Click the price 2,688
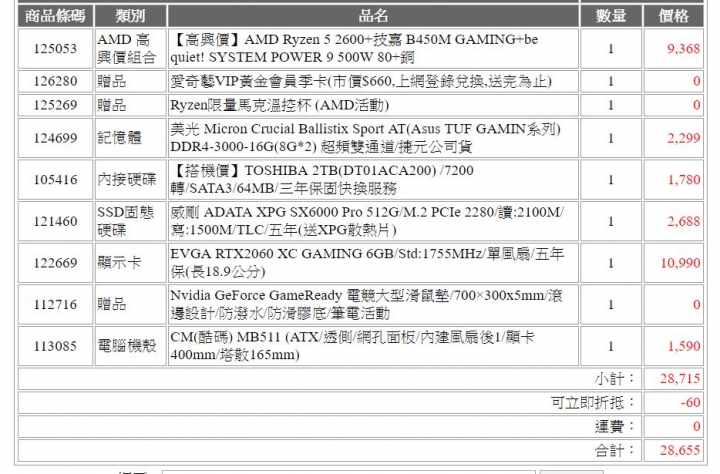The width and height of the screenshot is (720, 474). click(x=684, y=221)
